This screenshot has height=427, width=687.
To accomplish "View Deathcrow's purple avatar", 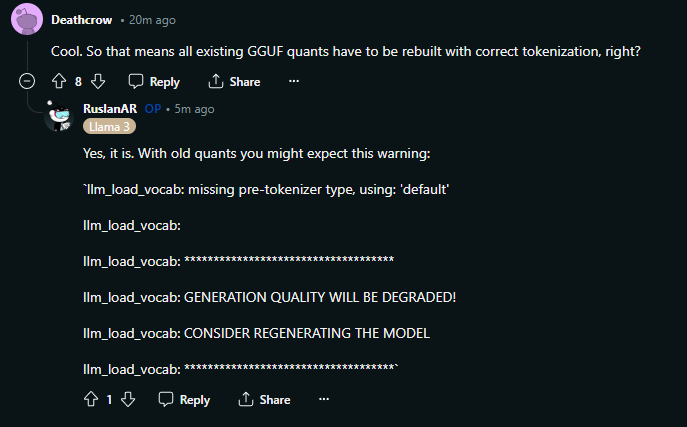I will click(27, 19).
